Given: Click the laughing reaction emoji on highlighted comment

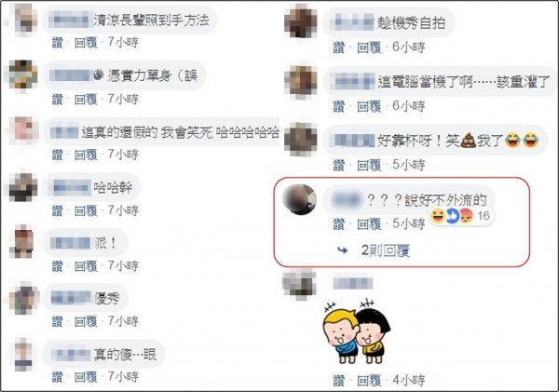Looking at the screenshot, I should pyautogui.click(x=438, y=216).
